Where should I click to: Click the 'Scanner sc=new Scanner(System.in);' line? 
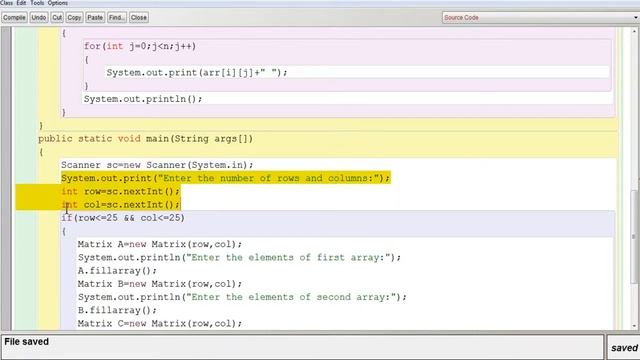[x=157, y=165]
